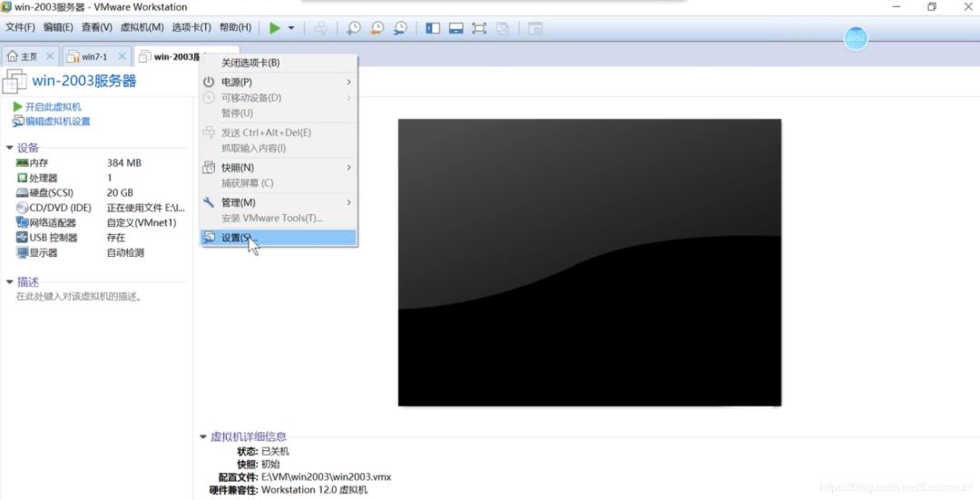Select the USB 控制器 device row
This screenshot has height=500, width=980.
click(x=100, y=238)
